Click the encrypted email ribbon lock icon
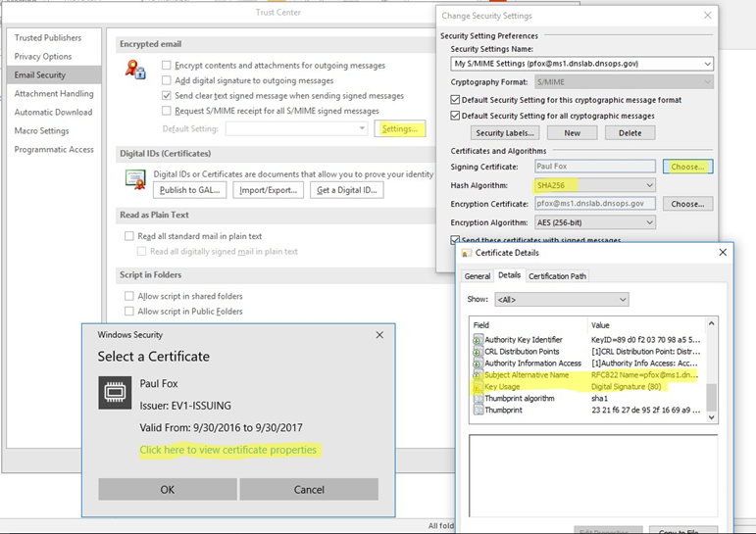 point(135,70)
